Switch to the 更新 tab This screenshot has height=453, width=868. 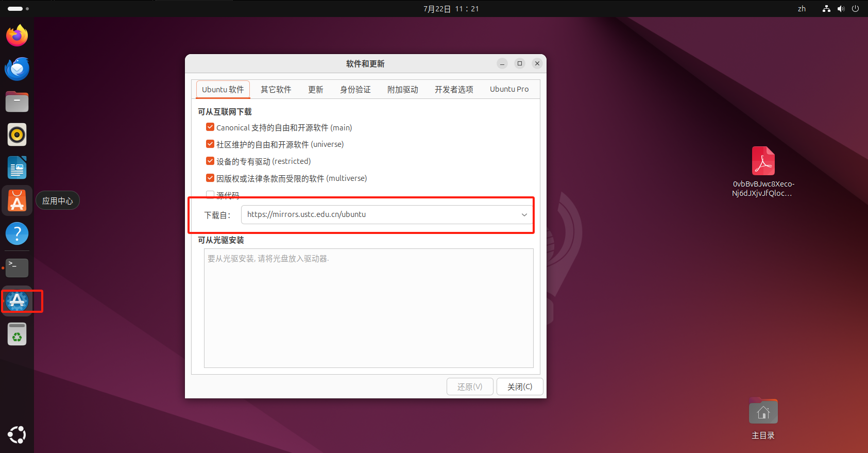(x=316, y=89)
